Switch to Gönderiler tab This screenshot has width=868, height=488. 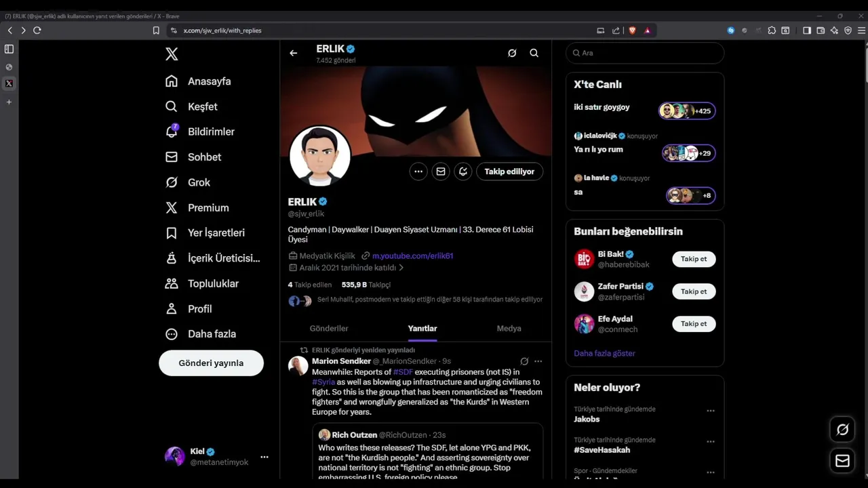(329, 328)
